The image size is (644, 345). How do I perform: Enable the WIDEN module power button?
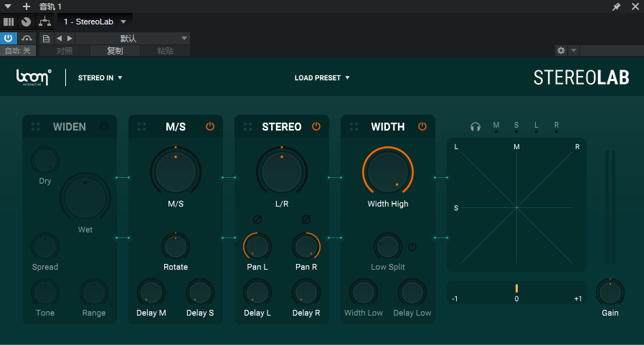[104, 126]
